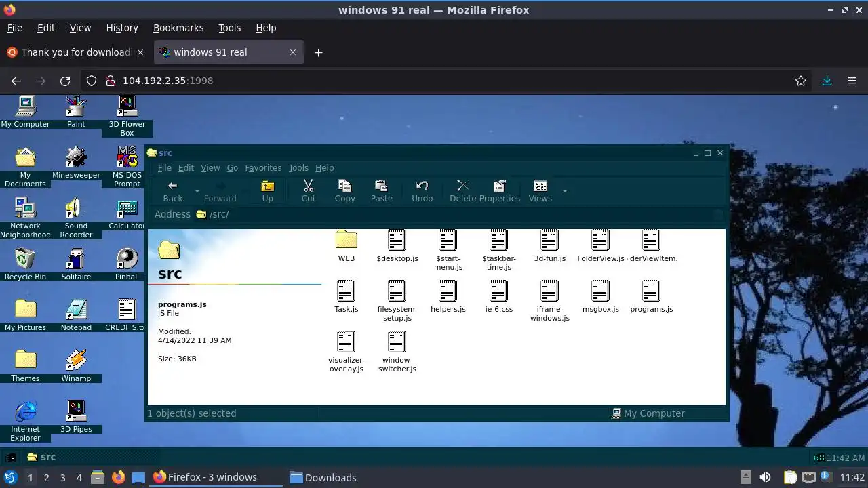The image size is (868, 488).
Task: Select the programs.js file icon
Action: click(652, 291)
